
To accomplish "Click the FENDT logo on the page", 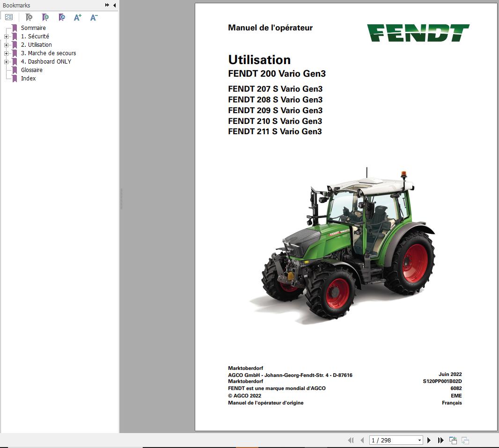I will tap(418, 33).
